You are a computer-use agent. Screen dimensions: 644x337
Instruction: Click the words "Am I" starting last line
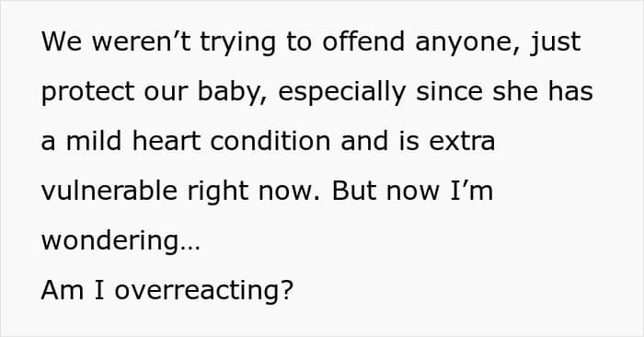coord(73,290)
